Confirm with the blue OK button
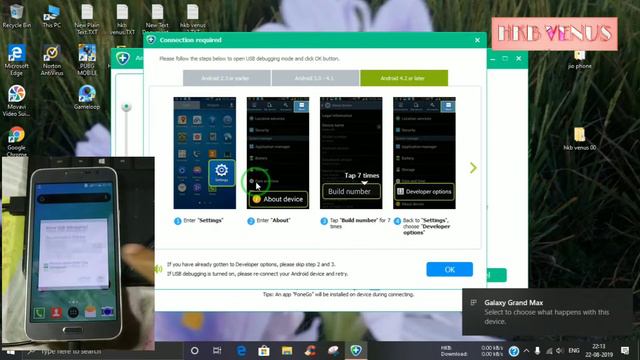640x360 pixels. coord(449,269)
